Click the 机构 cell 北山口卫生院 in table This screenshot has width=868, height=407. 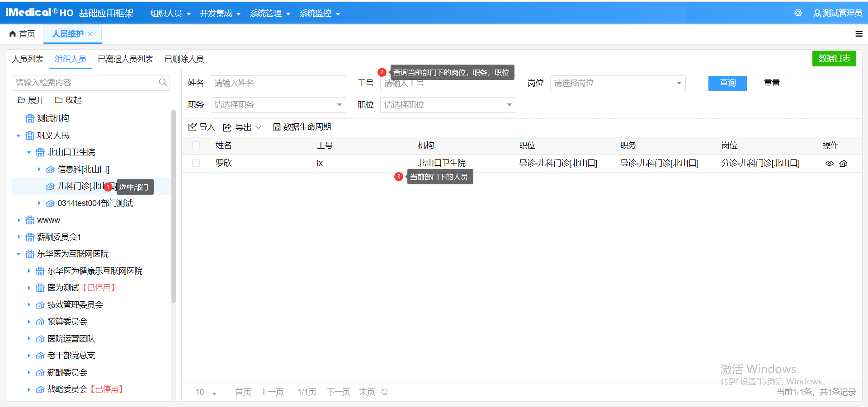(442, 163)
